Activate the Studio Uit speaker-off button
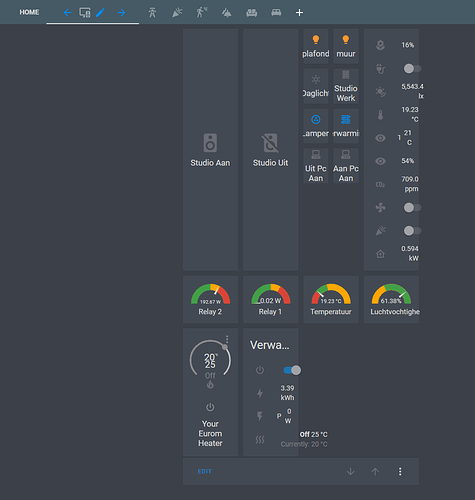Viewport: 475px width, 500px height. click(x=270, y=150)
